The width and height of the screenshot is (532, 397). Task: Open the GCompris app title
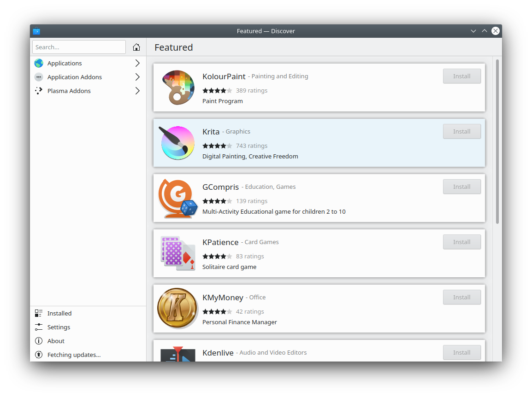click(x=220, y=187)
